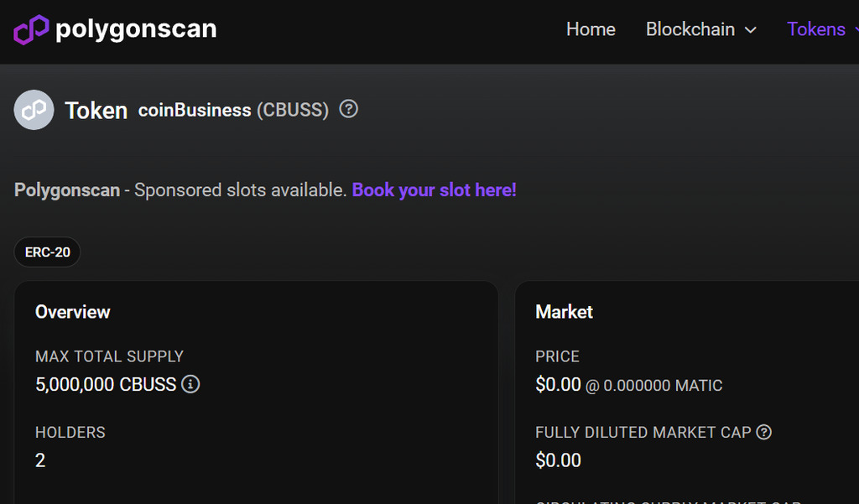This screenshot has width=859, height=504.
Task: Click the polygonscan logo
Action: 115,29
